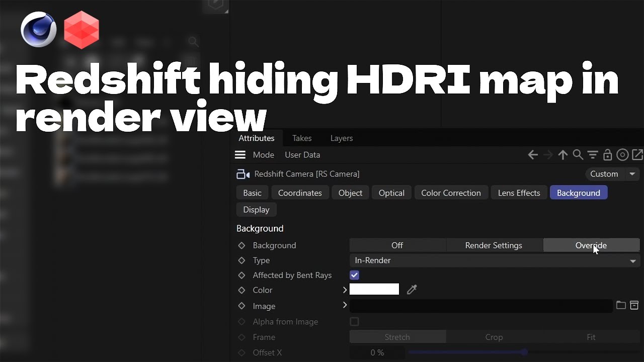The width and height of the screenshot is (644, 362).
Task: Click the Image path field
Action: pos(481,306)
